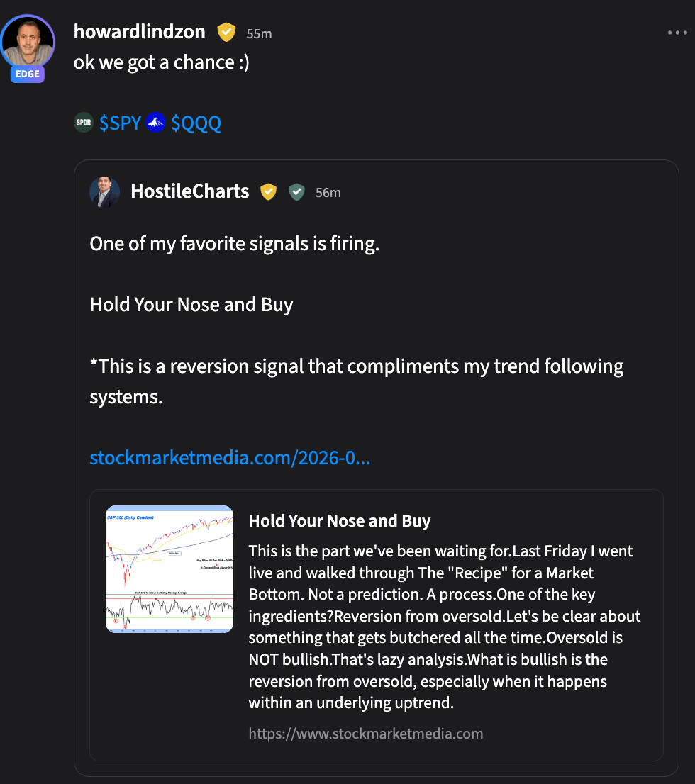
Task: Click the 56m quoted post timestamp
Action: (x=328, y=193)
